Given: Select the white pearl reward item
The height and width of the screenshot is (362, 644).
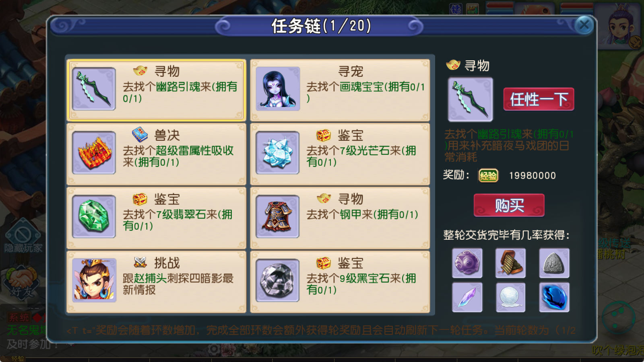Looking at the screenshot, I should [510, 297].
